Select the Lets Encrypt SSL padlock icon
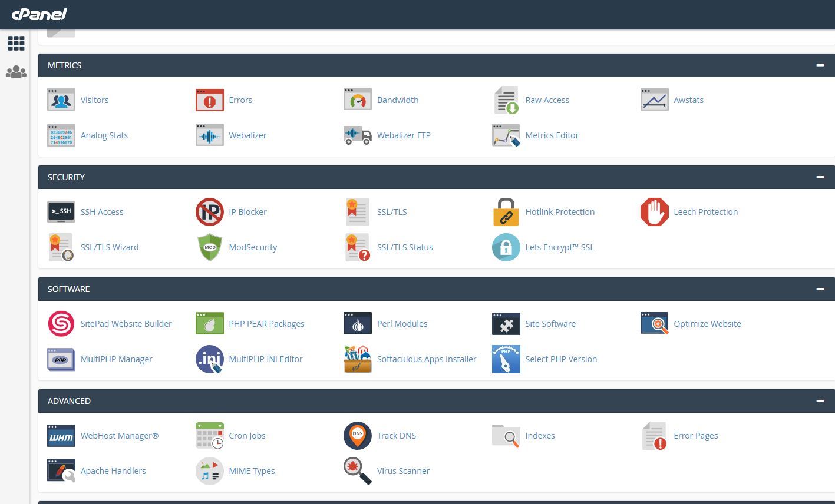This screenshot has height=504, width=835. (506, 247)
